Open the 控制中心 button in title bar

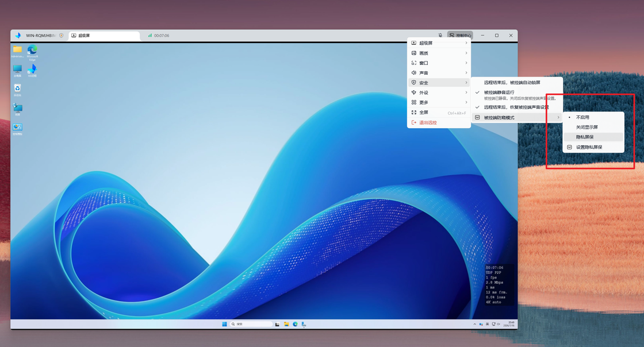click(x=460, y=35)
